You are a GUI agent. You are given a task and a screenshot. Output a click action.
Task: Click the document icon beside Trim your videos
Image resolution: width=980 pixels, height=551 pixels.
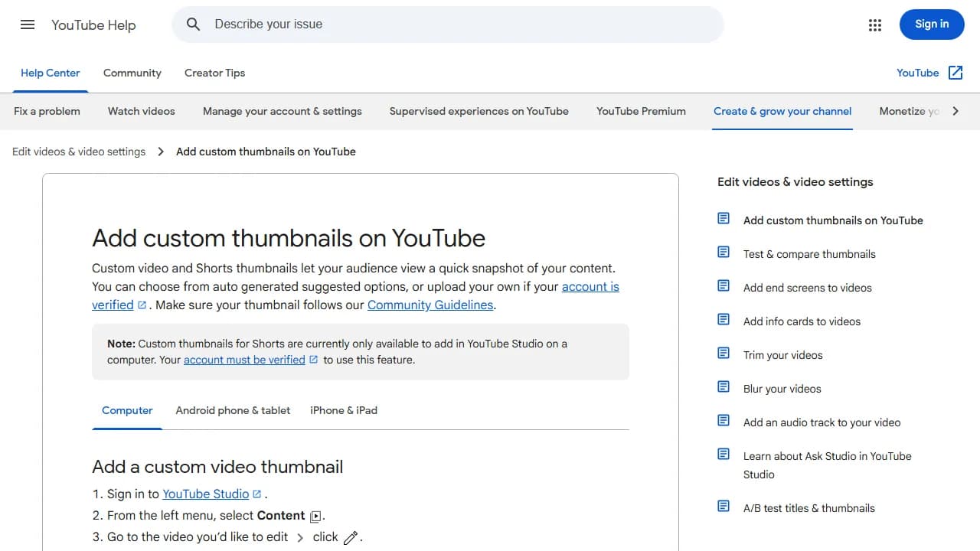coord(724,354)
